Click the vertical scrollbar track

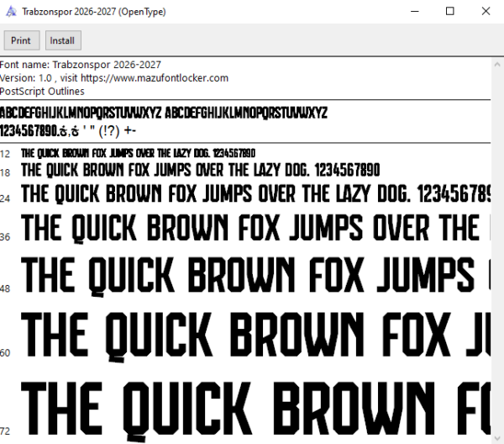click(x=497, y=251)
